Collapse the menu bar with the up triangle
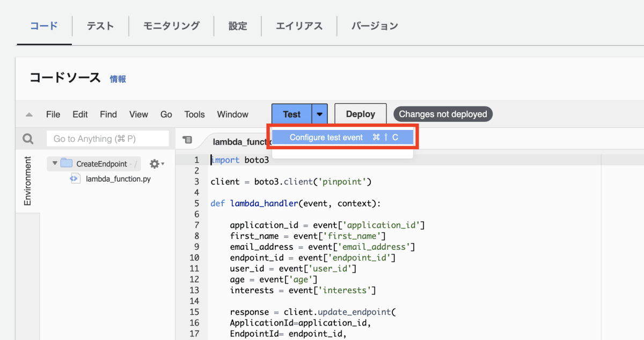The width and height of the screenshot is (644, 340). coord(29,114)
